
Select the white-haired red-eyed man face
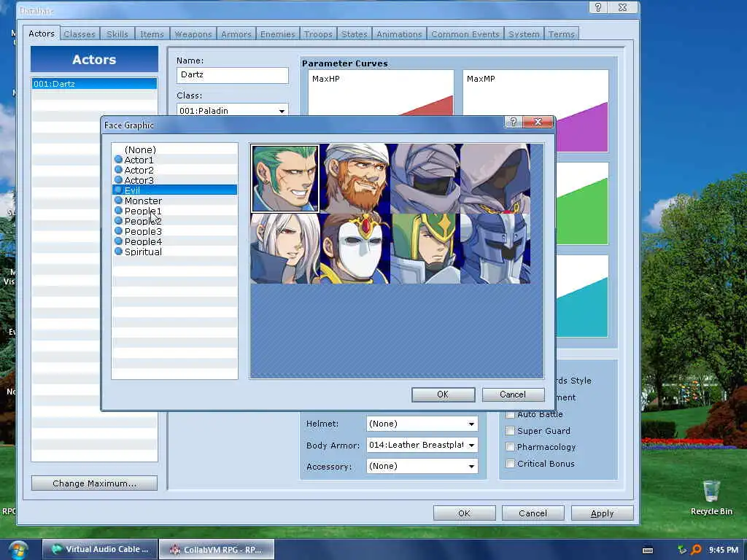(x=285, y=249)
